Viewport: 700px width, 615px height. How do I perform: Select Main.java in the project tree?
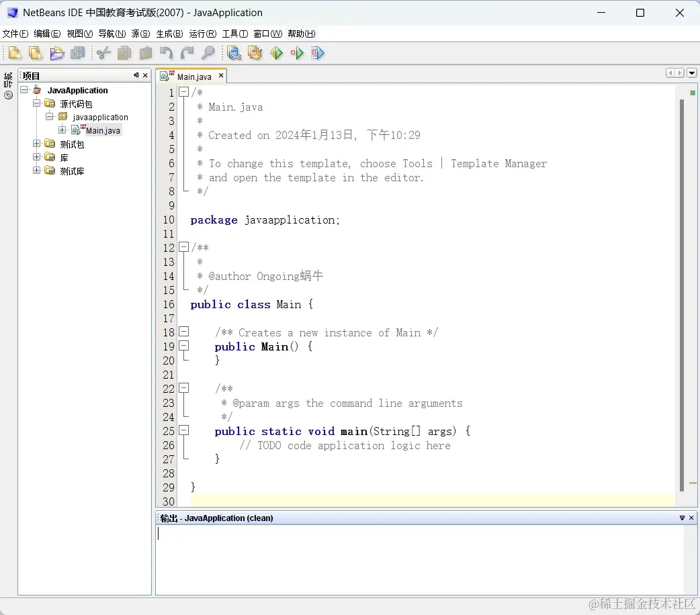point(103,130)
